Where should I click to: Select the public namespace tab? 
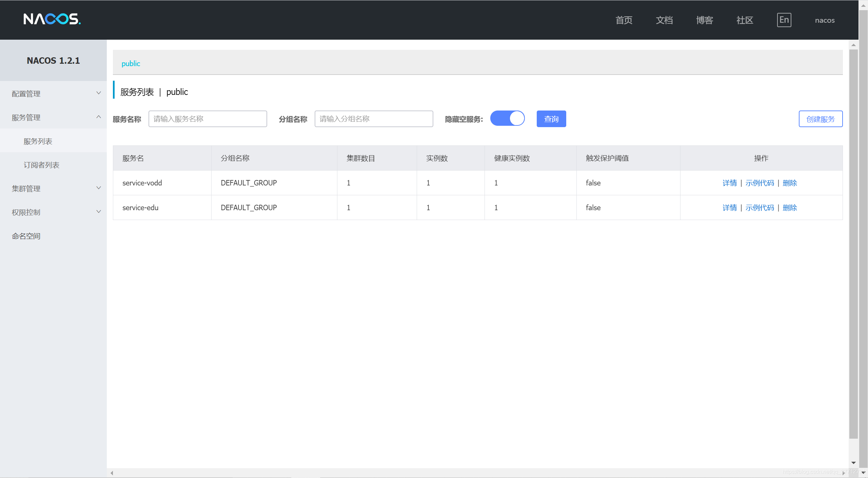pos(131,63)
